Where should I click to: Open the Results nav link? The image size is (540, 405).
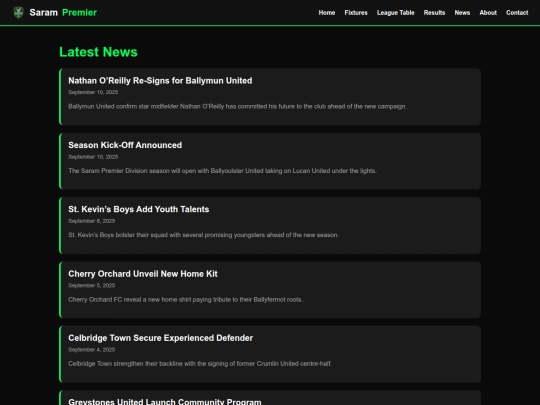click(434, 13)
